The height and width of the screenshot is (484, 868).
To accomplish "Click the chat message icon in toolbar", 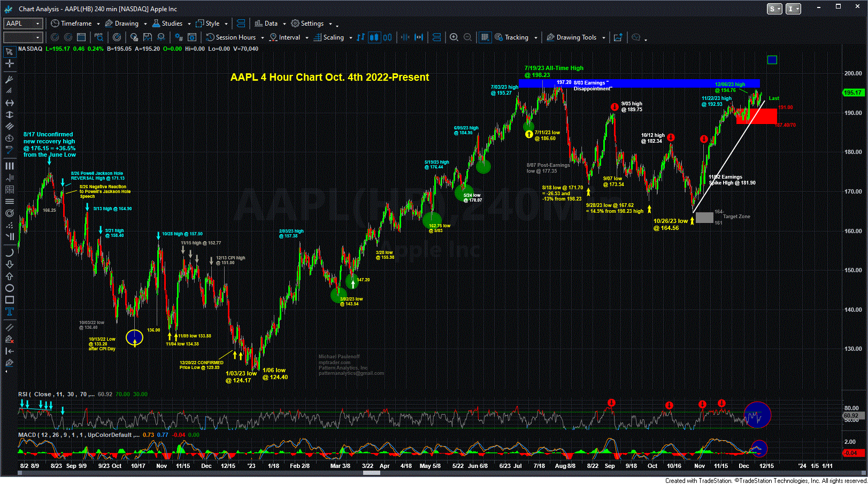I will 636,37.
